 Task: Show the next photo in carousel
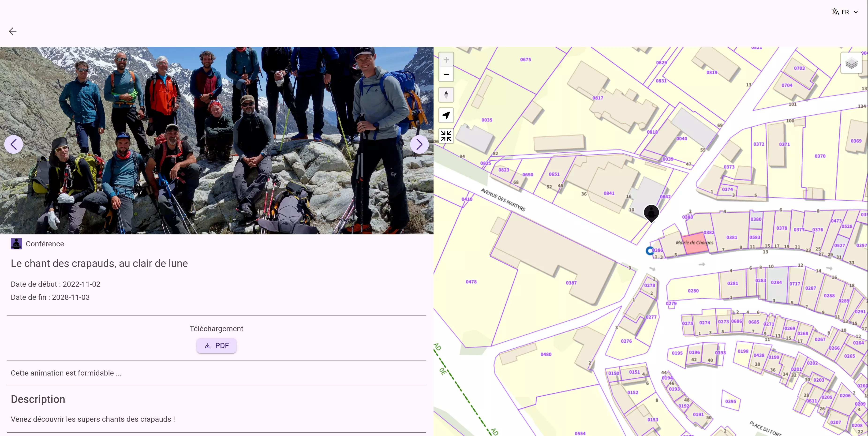pyautogui.click(x=419, y=145)
